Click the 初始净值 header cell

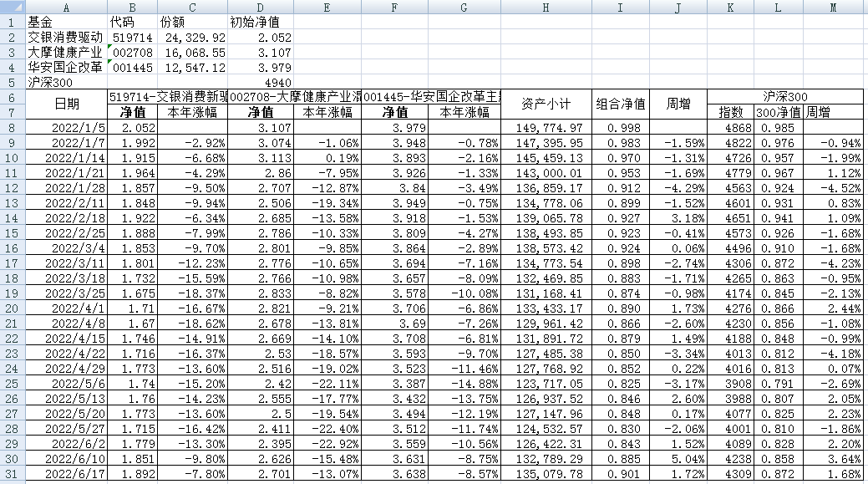(261, 22)
